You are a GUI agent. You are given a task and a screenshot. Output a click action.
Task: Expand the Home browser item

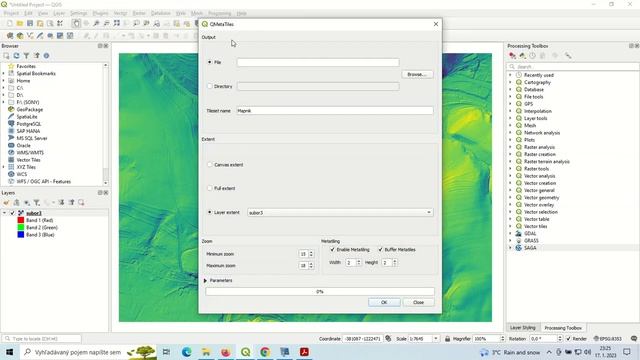[4, 81]
